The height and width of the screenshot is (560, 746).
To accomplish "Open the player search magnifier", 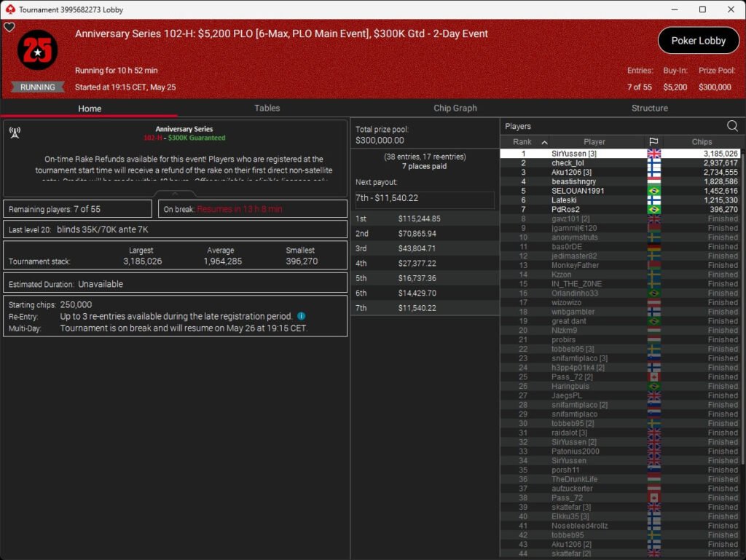I will click(x=732, y=126).
